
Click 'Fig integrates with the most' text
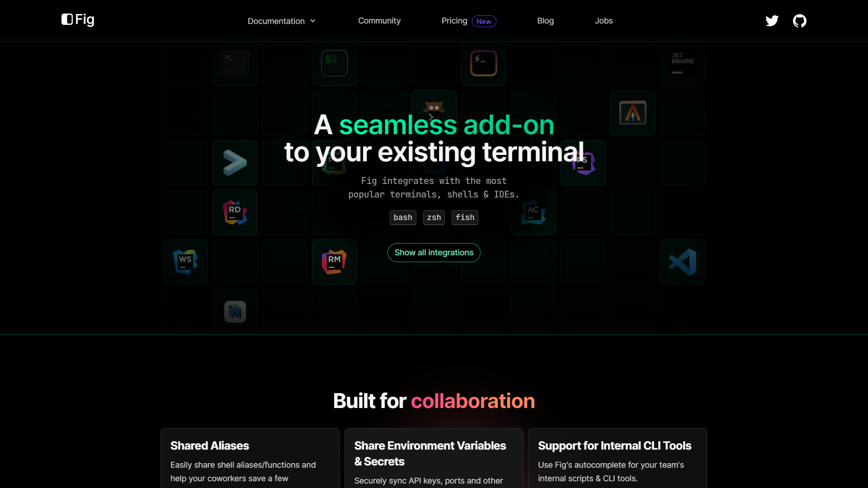point(434,181)
